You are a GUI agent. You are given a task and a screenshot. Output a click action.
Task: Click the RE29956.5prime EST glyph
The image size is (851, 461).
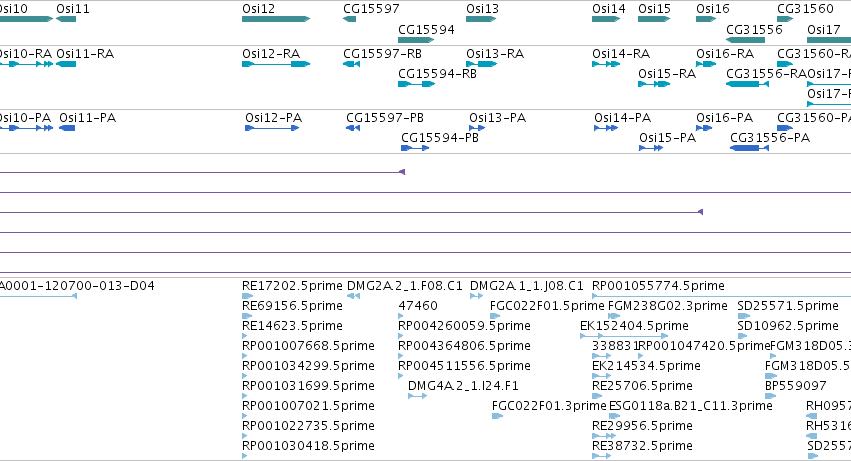[604, 436]
